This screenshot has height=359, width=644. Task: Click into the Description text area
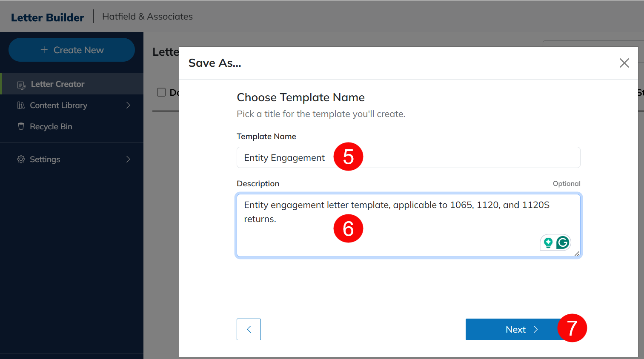coord(383,238)
